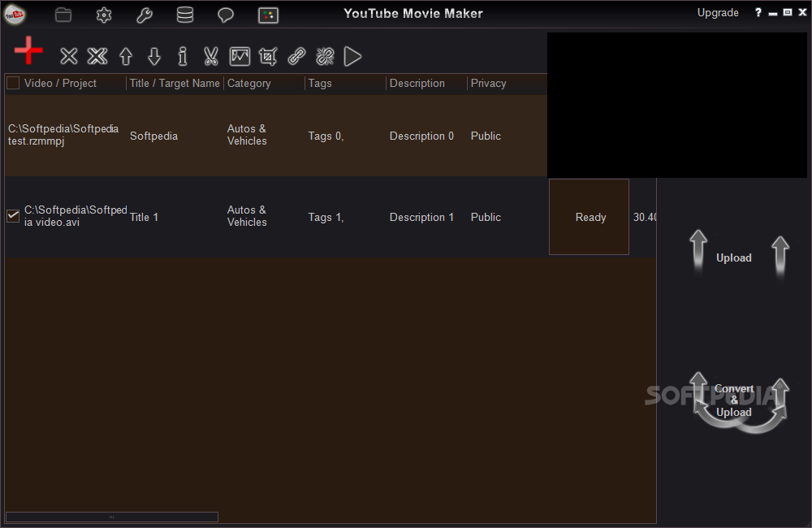Image resolution: width=812 pixels, height=528 pixels.
Task: Click the Tags column header
Action: [x=319, y=83]
